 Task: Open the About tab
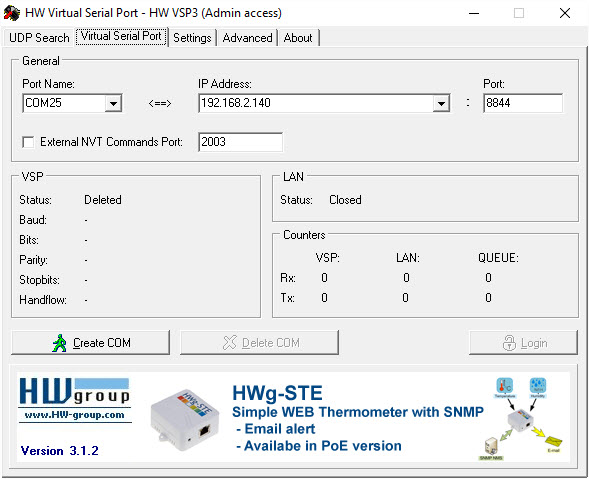[x=298, y=38]
